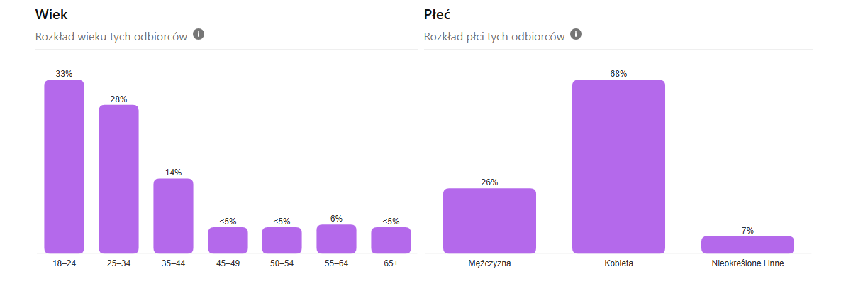The width and height of the screenshot is (868, 306).
Task: Select the Kobieta gender bar
Action: (618, 166)
